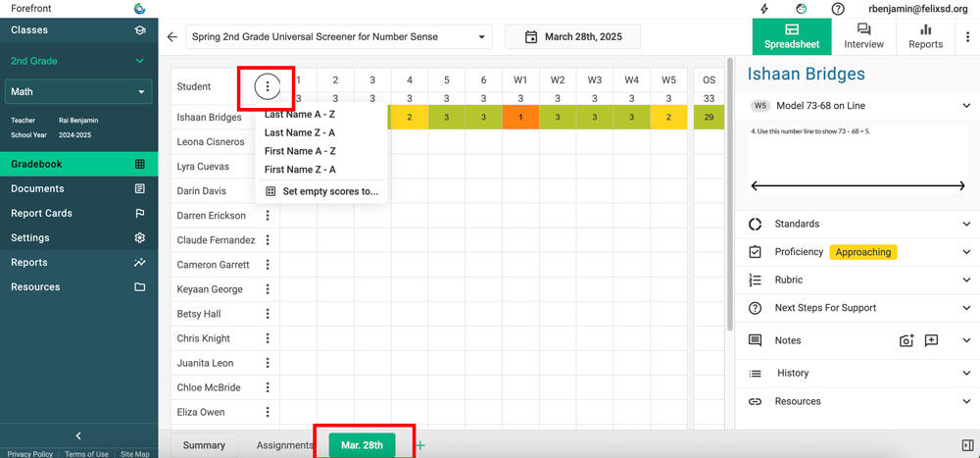The width and height of the screenshot is (980, 458).
Task: Open the Math subject dropdown
Action: 78,92
